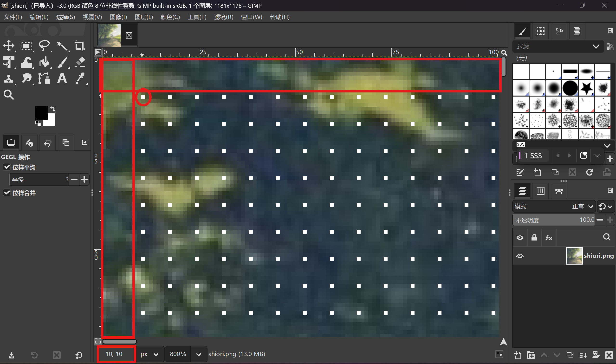
Task: Click the shiori.png layer thumbnail
Action: click(x=574, y=256)
